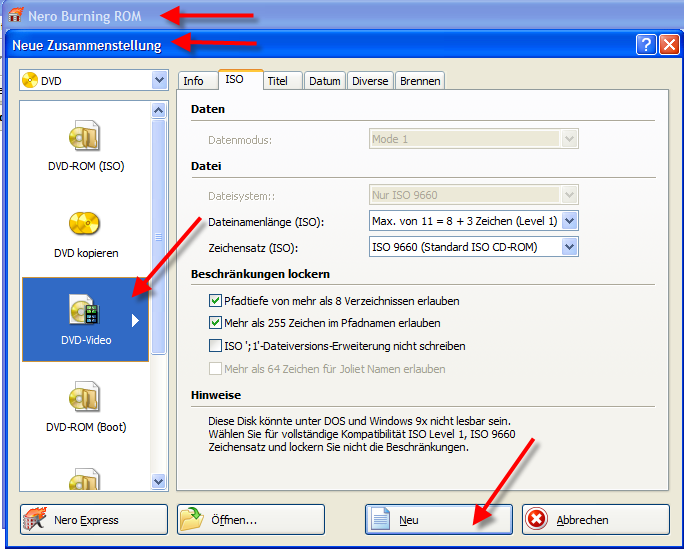The image size is (684, 549).
Task: Click the Nero Express button
Action: coord(94,519)
